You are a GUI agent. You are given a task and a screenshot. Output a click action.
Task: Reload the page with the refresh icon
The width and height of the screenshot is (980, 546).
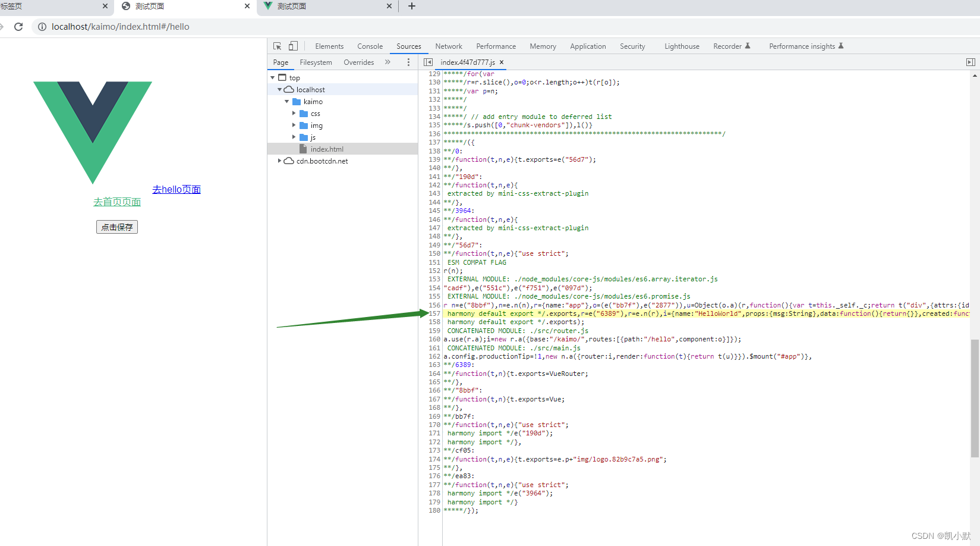(18, 27)
